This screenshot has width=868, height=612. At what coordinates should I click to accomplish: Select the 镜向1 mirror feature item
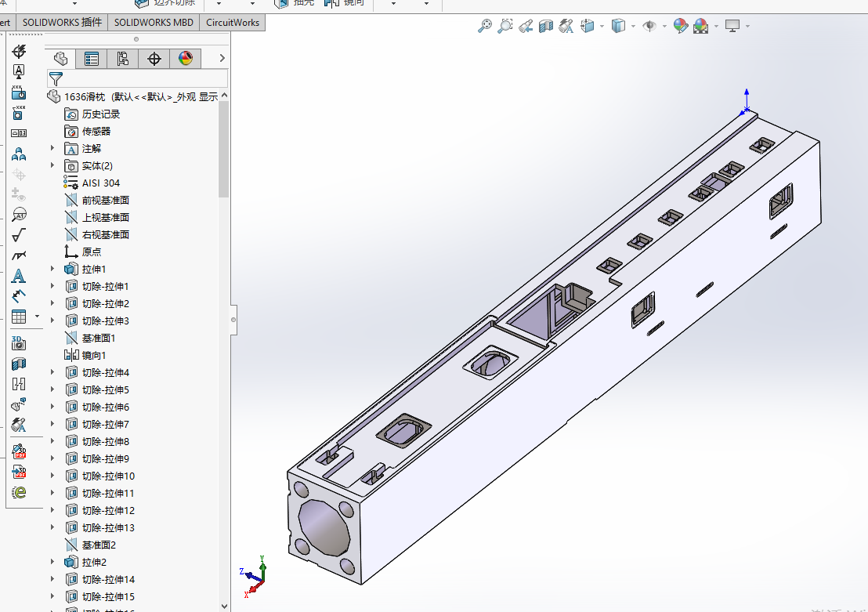(x=85, y=355)
